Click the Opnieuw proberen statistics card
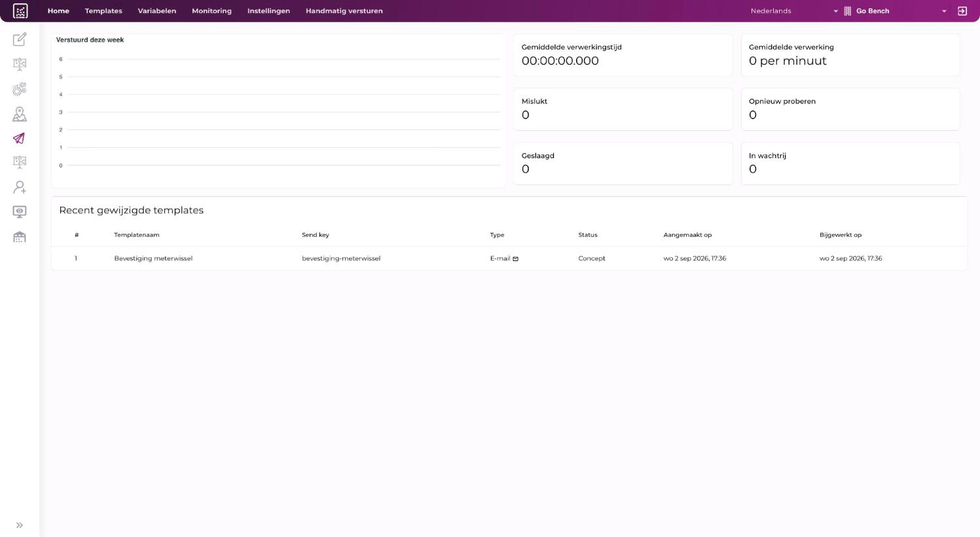The height and width of the screenshot is (537, 980). pyautogui.click(x=850, y=109)
